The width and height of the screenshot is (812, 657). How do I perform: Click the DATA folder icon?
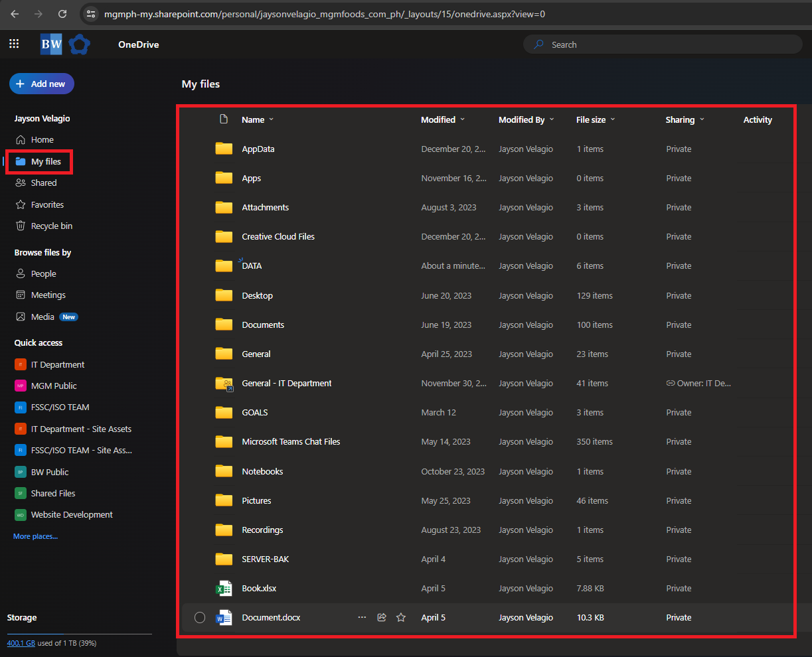[224, 265]
